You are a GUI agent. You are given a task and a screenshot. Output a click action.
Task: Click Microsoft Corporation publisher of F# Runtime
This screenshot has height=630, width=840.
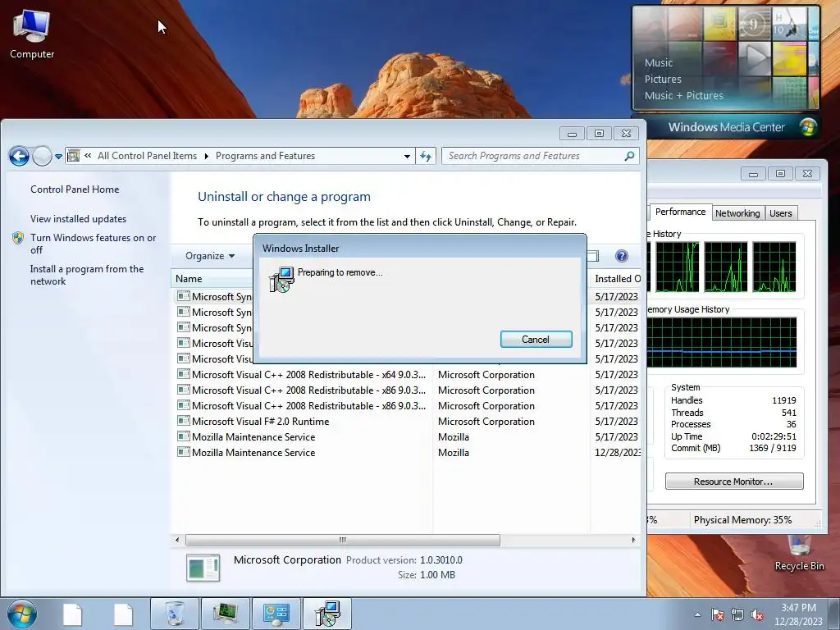point(486,422)
